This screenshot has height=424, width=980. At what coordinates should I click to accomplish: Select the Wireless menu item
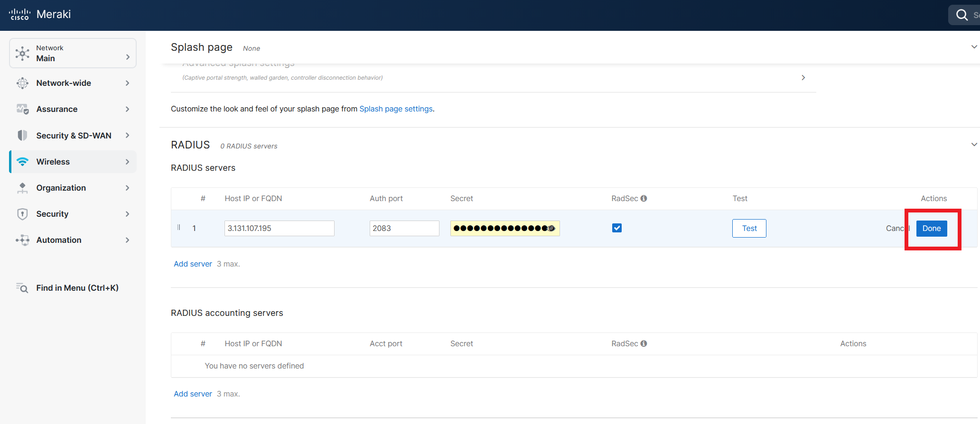tap(73, 162)
